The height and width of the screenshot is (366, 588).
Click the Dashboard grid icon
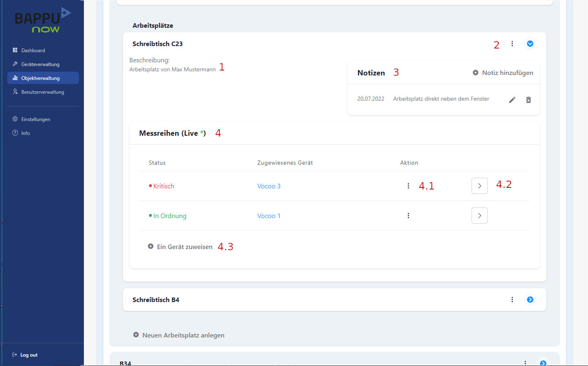click(15, 50)
